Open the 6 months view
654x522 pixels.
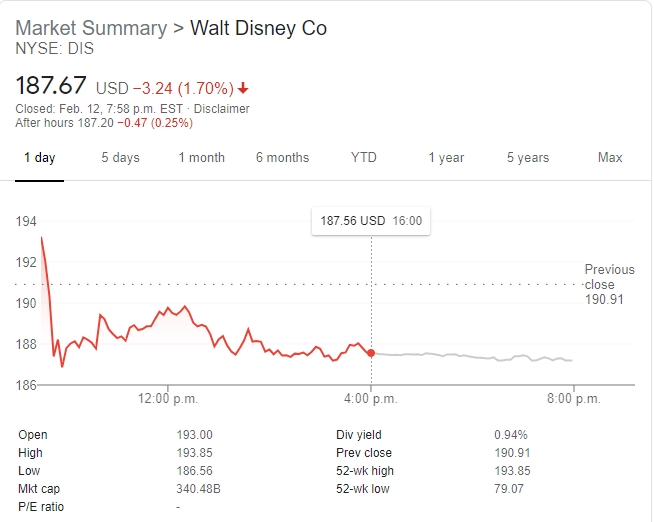pos(282,158)
